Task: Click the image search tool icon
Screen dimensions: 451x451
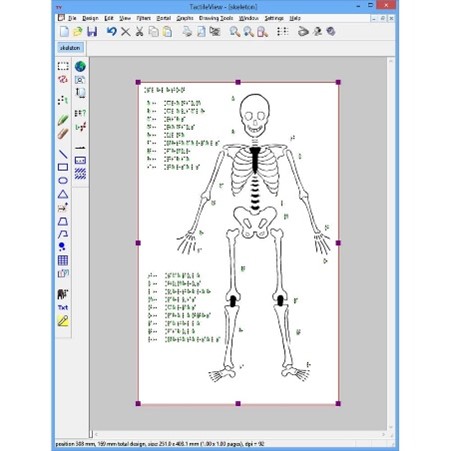Action: point(80,80)
